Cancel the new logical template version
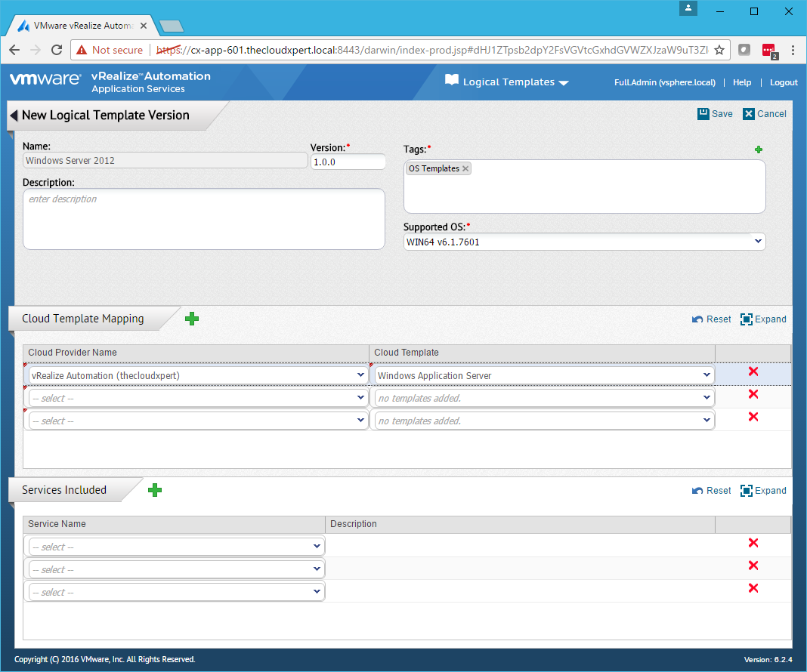This screenshot has width=807, height=672. (x=764, y=114)
